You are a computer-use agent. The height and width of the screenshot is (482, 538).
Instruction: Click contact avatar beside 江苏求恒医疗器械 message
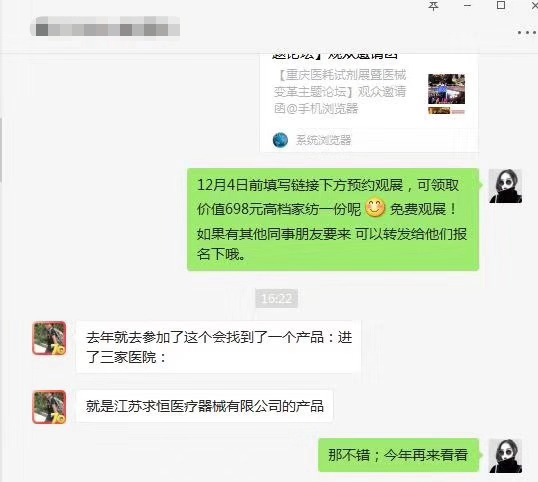(49, 407)
